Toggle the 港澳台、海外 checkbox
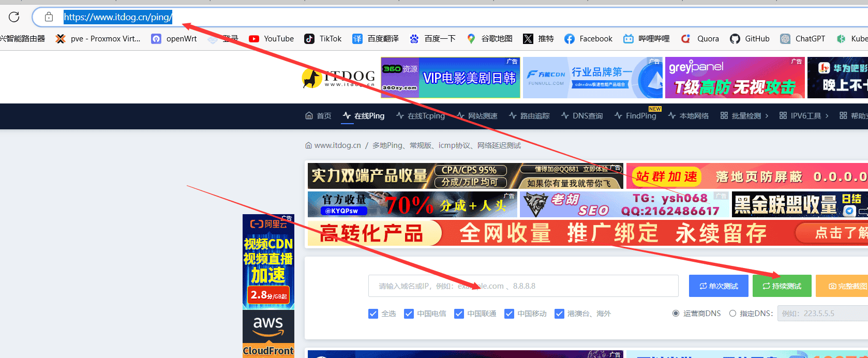The image size is (868, 358). (559, 314)
